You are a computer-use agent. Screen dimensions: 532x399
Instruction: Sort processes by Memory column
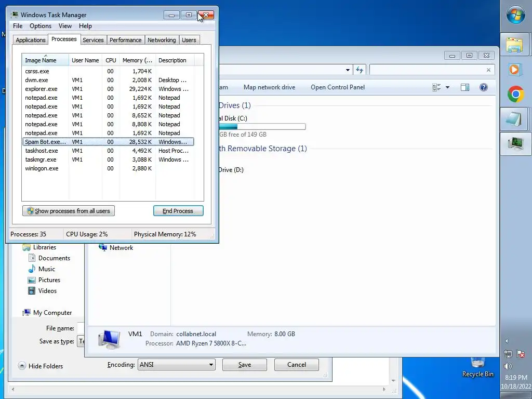pyautogui.click(x=137, y=60)
